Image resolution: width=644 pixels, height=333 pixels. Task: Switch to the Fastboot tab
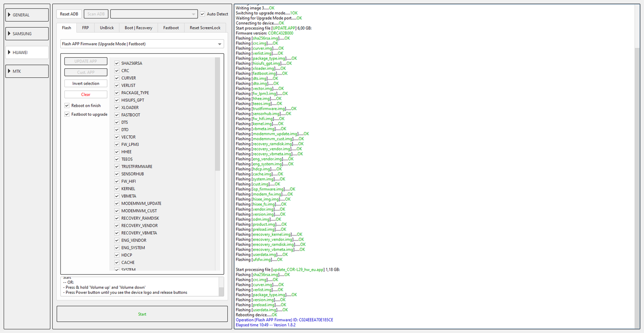pos(171,28)
